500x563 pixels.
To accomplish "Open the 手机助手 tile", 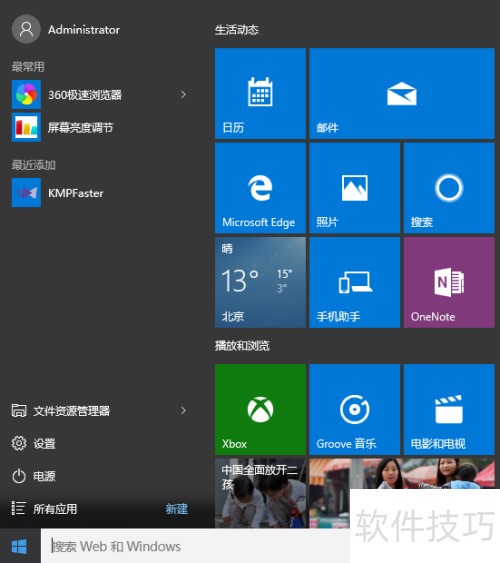I will coord(355,282).
